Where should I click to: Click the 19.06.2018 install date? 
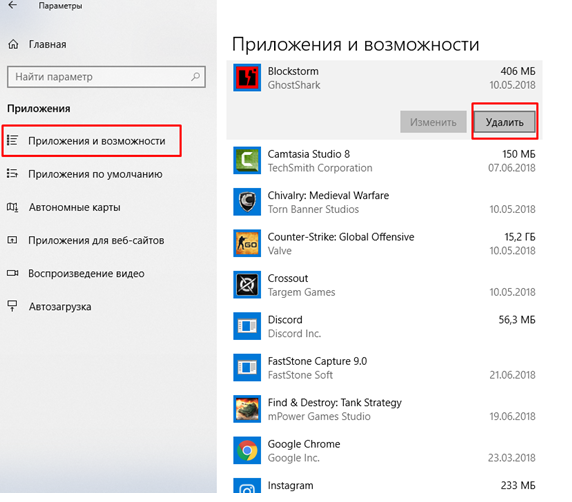(513, 416)
